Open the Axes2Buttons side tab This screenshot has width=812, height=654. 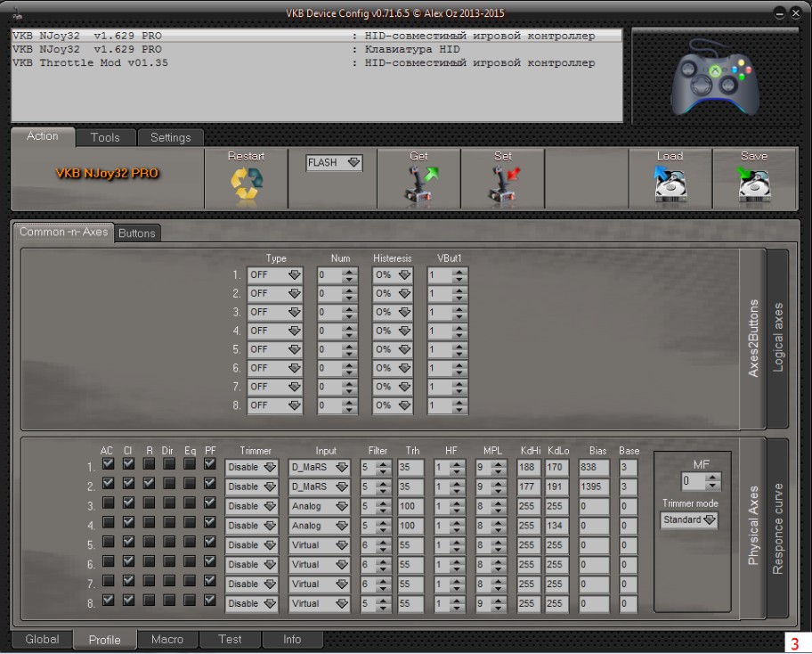point(753,338)
